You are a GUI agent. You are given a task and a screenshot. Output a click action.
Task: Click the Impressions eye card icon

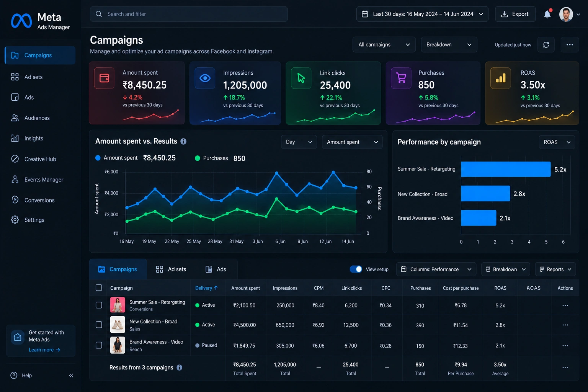tap(205, 78)
